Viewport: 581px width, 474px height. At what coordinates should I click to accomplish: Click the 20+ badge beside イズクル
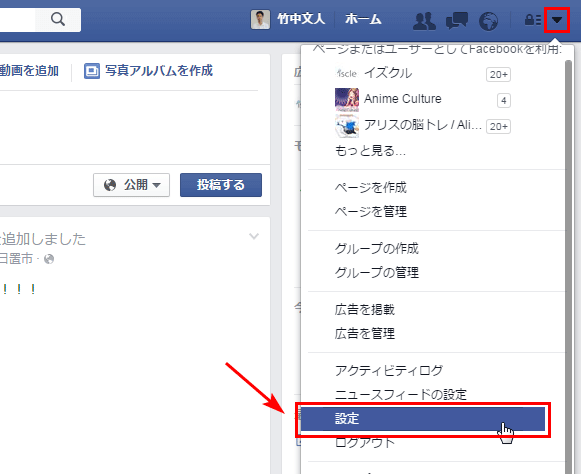pos(498,74)
